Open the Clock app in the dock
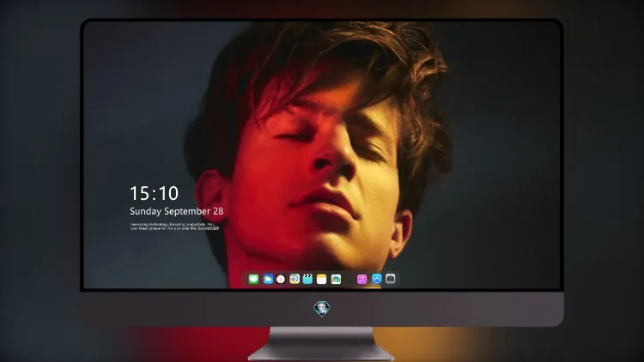644x362 pixels. click(281, 279)
